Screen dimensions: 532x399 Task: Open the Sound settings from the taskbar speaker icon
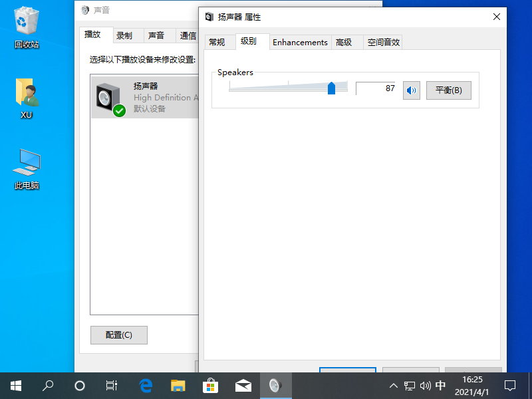click(426, 386)
